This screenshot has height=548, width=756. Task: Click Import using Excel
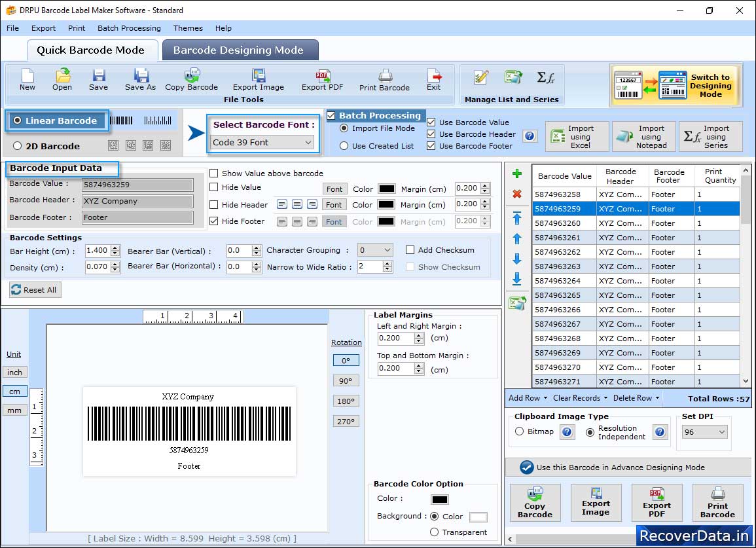(x=577, y=137)
